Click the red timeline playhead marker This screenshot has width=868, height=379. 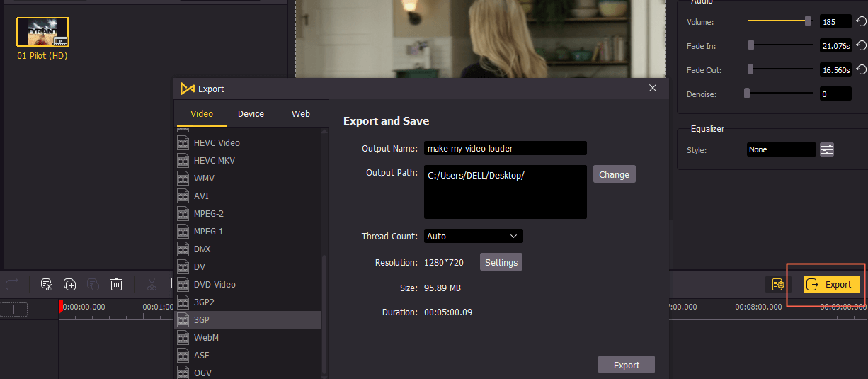point(61,306)
